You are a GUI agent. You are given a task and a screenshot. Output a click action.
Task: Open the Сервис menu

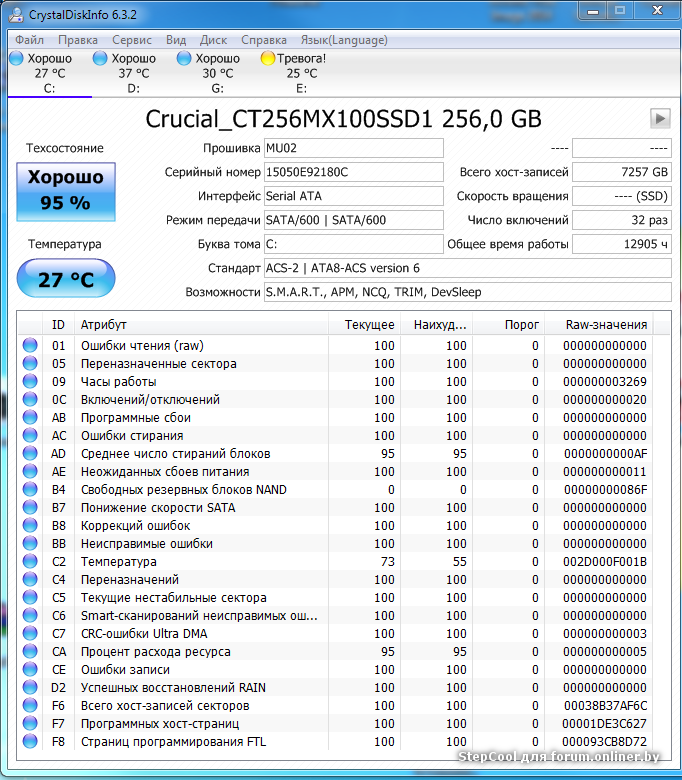click(132, 40)
